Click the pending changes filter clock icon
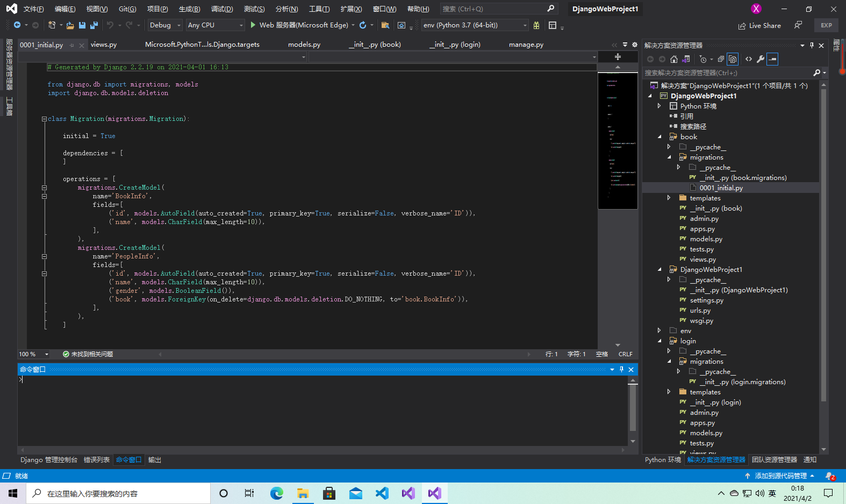Viewport: 846px width, 504px height. [703, 59]
